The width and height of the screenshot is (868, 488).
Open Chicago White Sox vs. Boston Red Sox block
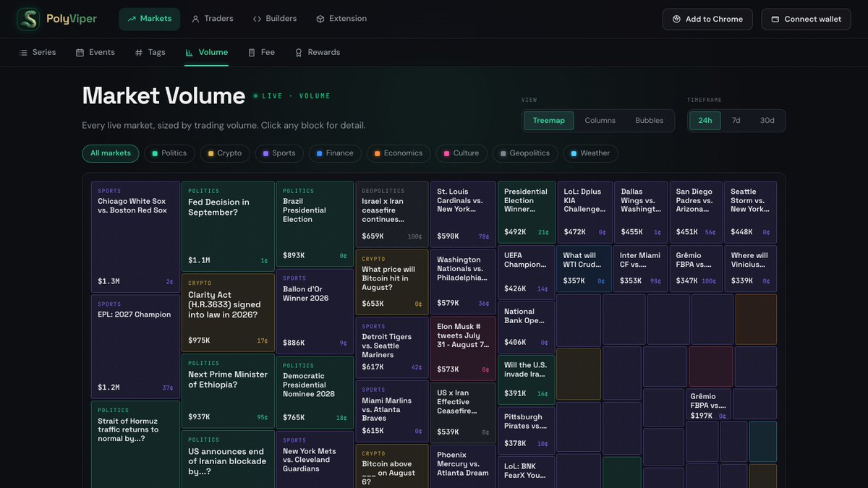click(x=135, y=237)
